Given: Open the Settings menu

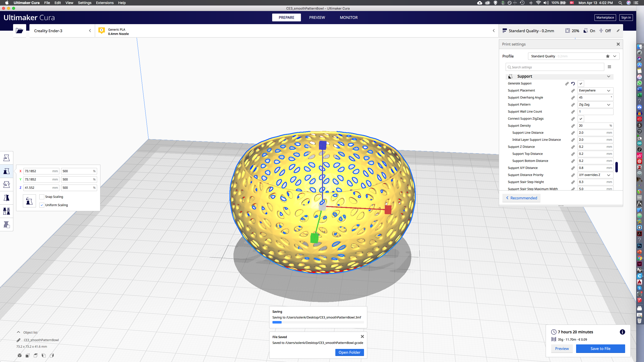Looking at the screenshot, I should tap(85, 3).
